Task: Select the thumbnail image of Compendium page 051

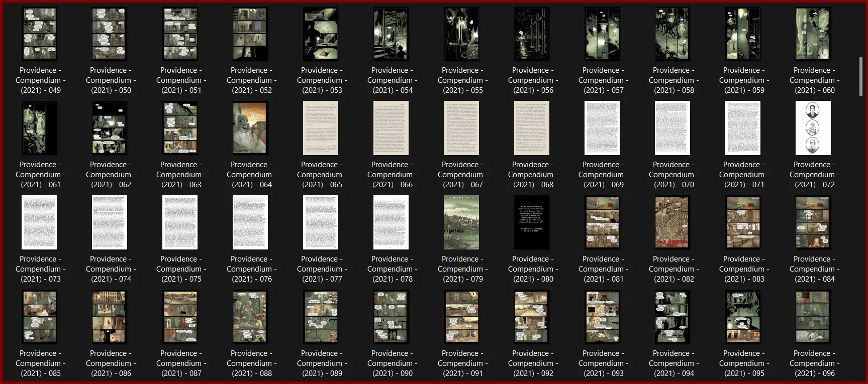Action: (x=180, y=34)
